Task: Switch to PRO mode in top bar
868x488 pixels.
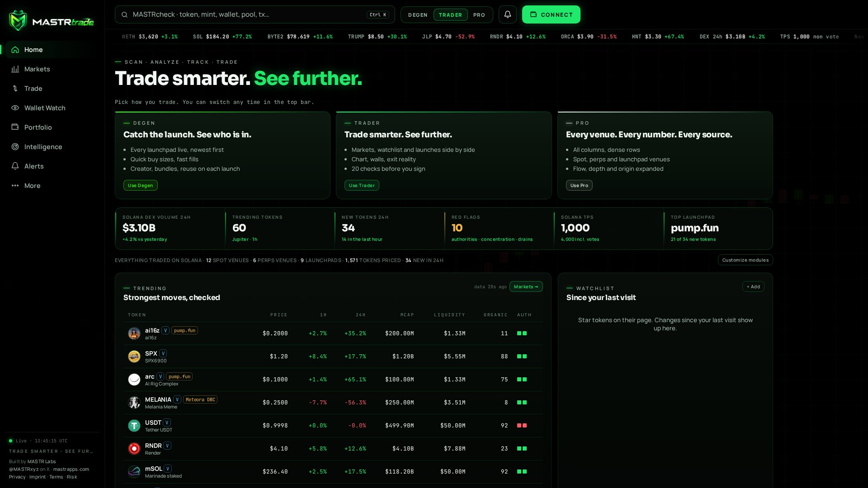Action: click(x=479, y=15)
